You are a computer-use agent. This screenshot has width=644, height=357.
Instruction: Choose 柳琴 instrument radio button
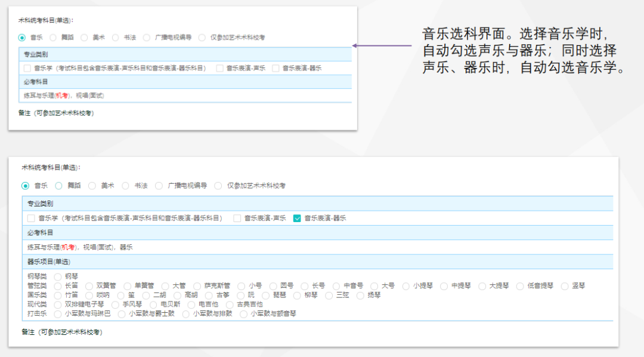point(297,296)
